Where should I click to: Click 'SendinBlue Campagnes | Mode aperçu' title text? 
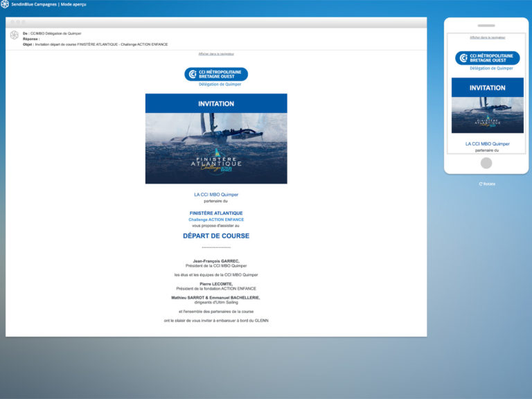coord(48,4)
